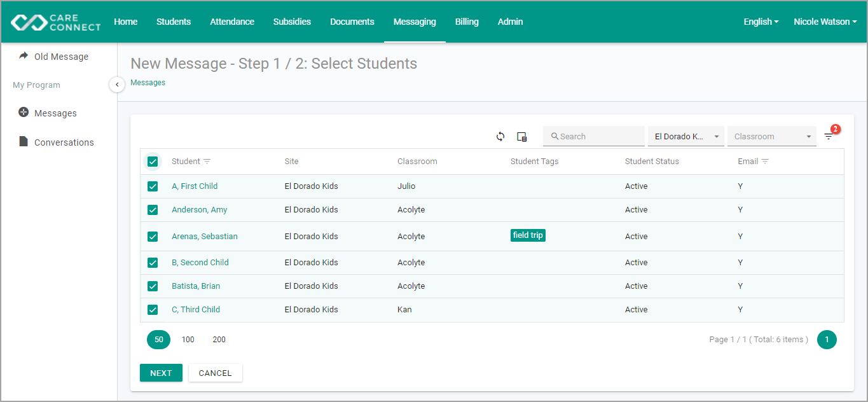Open the Batista, Brian student link

(196, 286)
